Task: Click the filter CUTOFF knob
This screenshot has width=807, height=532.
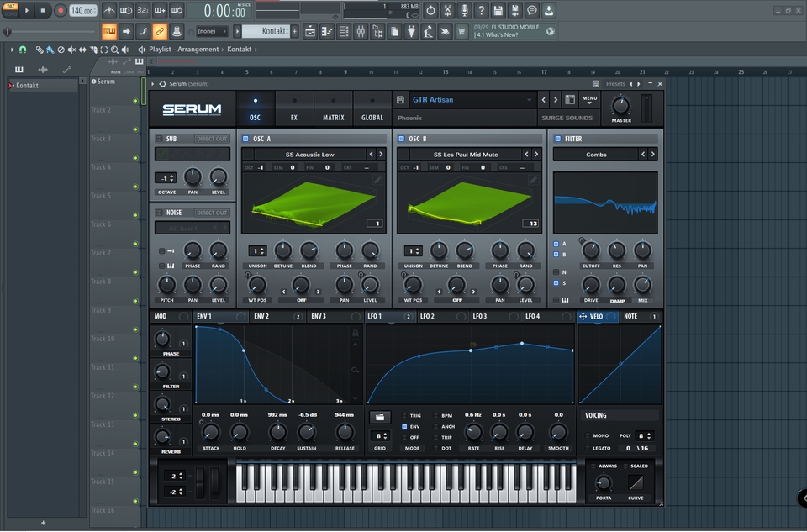Action: point(590,251)
